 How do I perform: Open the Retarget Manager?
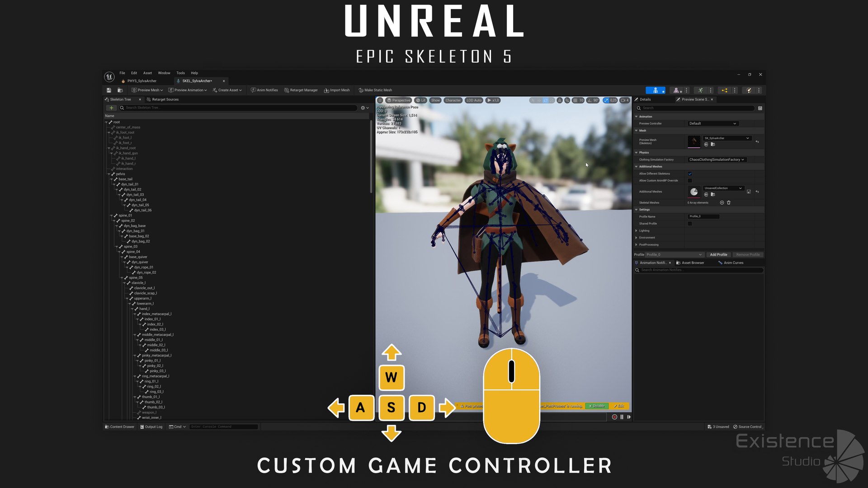[x=301, y=90]
